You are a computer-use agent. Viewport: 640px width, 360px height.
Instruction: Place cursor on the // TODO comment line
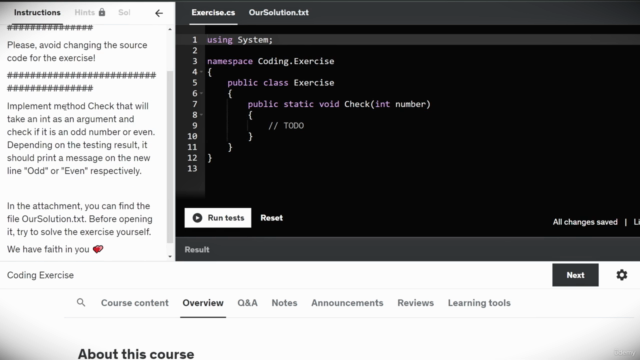[x=286, y=126]
